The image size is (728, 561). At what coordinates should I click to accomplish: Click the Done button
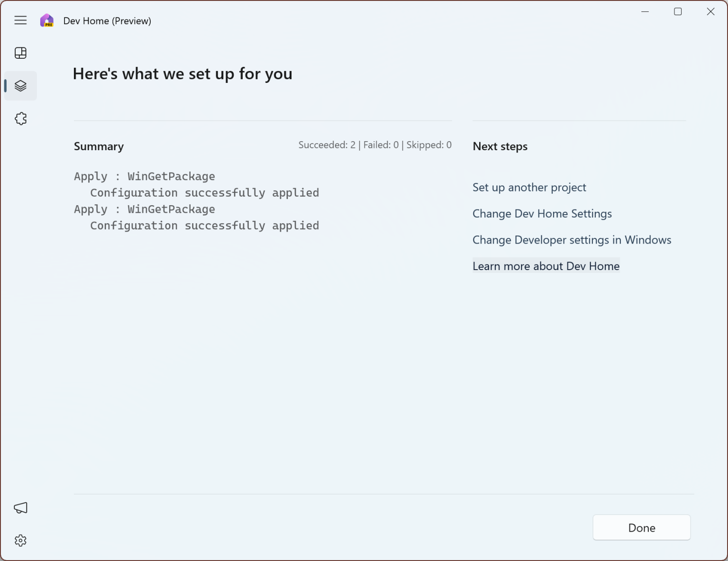click(x=641, y=527)
